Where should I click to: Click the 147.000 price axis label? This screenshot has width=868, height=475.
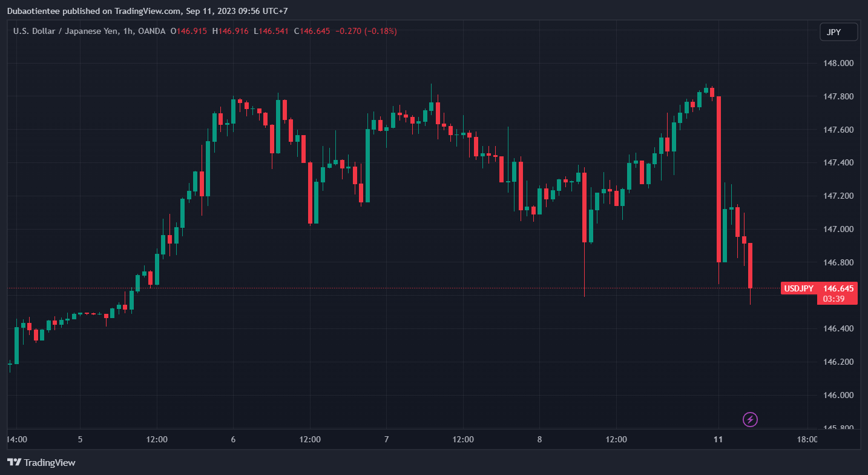tap(838, 229)
